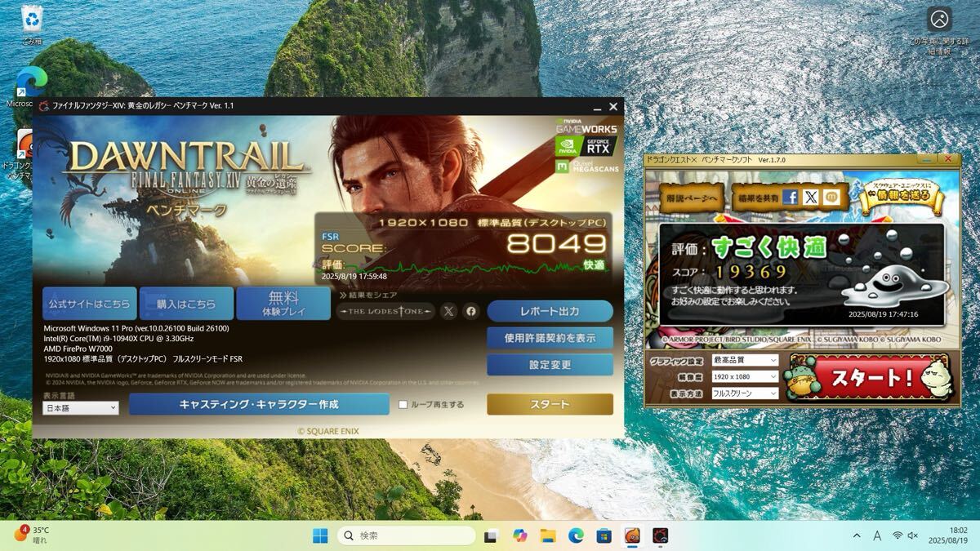This screenshot has height=551, width=980.
Task: Enable the ループ再生する checkbox
Action: 403,404
